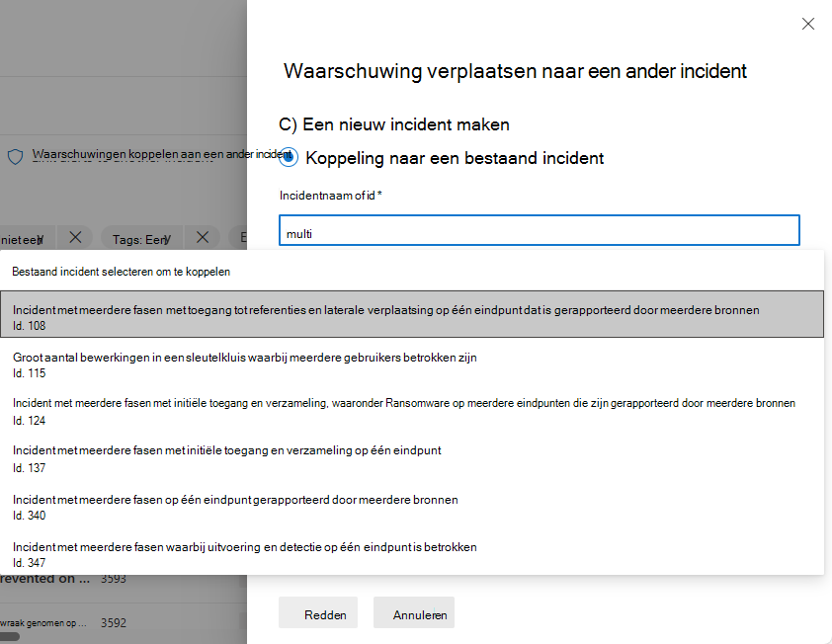This screenshot has width=832, height=644.
Task: Click the 'C) Een nieuw incident maken' option
Action: 393,124
